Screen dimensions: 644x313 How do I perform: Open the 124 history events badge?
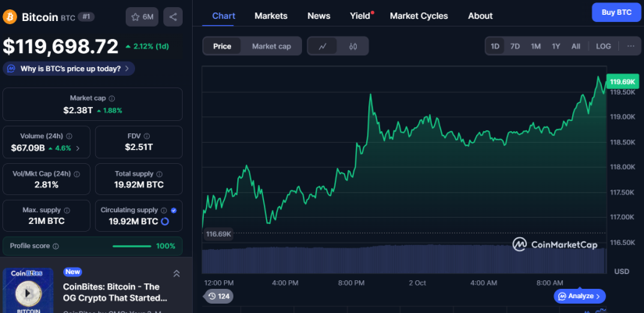pyautogui.click(x=218, y=296)
